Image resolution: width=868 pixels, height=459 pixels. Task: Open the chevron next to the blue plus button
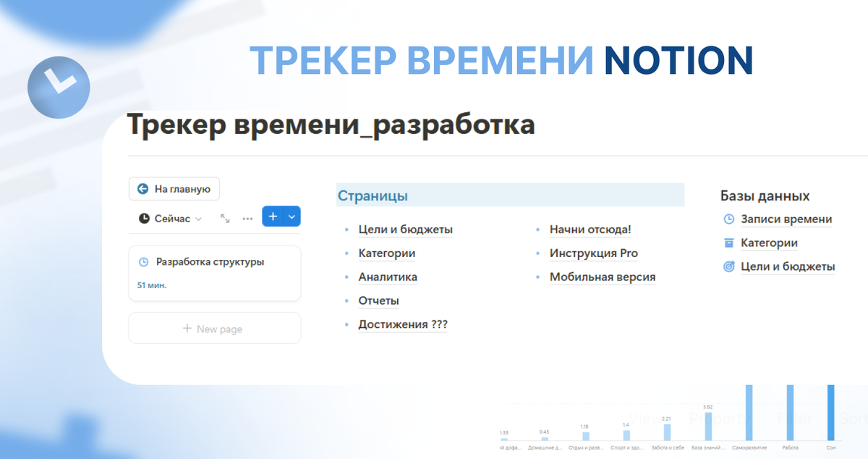pyautogui.click(x=289, y=216)
